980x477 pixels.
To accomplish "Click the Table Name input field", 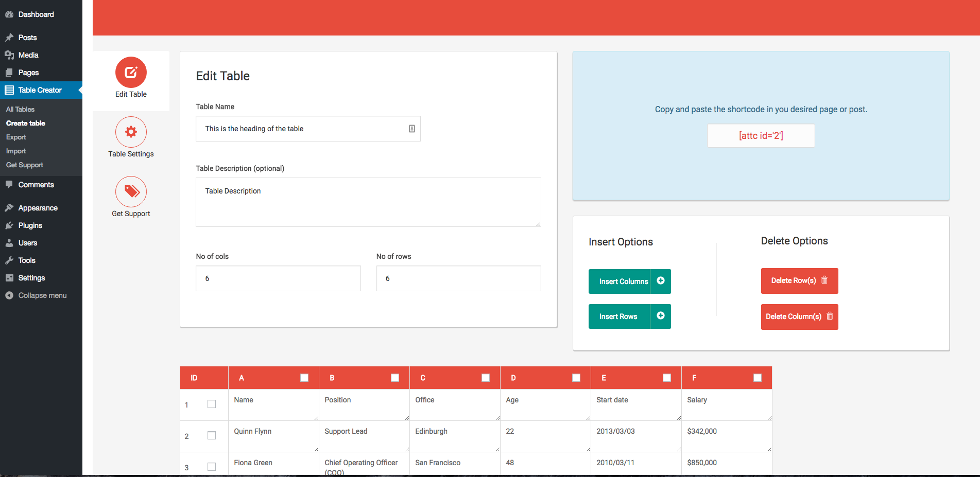I will (x=308, y=129).
